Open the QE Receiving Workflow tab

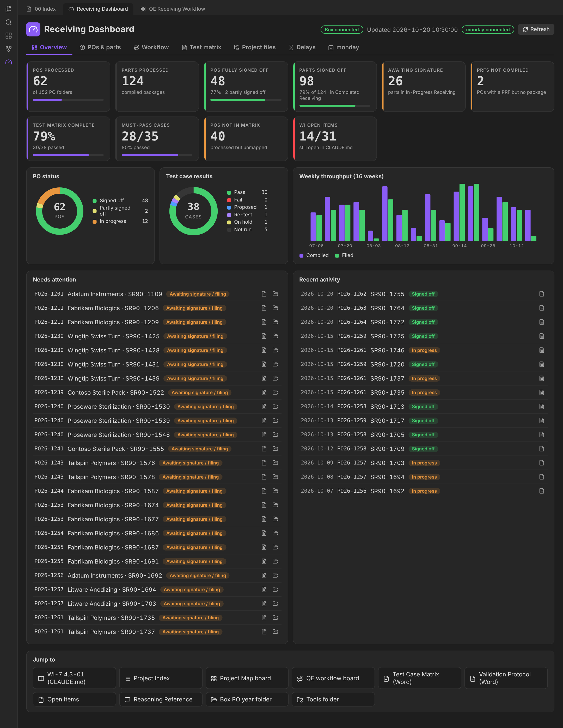[173, 9]
